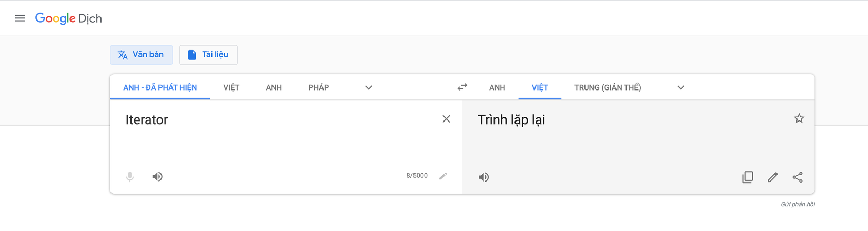This screenshot has width=868, height=231.
Task: Choose Việt as source language
Action: tap(231, 87)
